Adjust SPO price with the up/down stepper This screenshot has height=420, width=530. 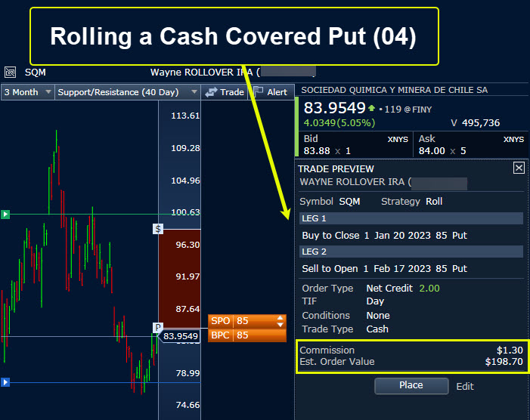281,321
